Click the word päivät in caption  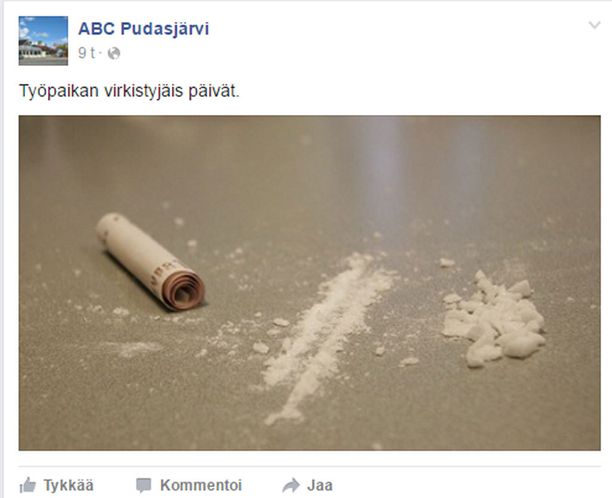(x=214, y=91)
